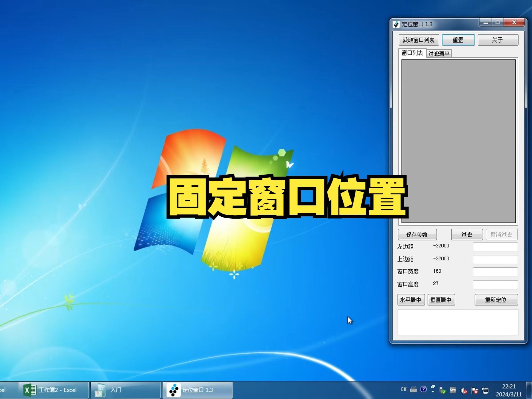Viewport: 532px width, 399px height.
Task: Click the blue help question mark tray icon
Action: coord(423,389)
